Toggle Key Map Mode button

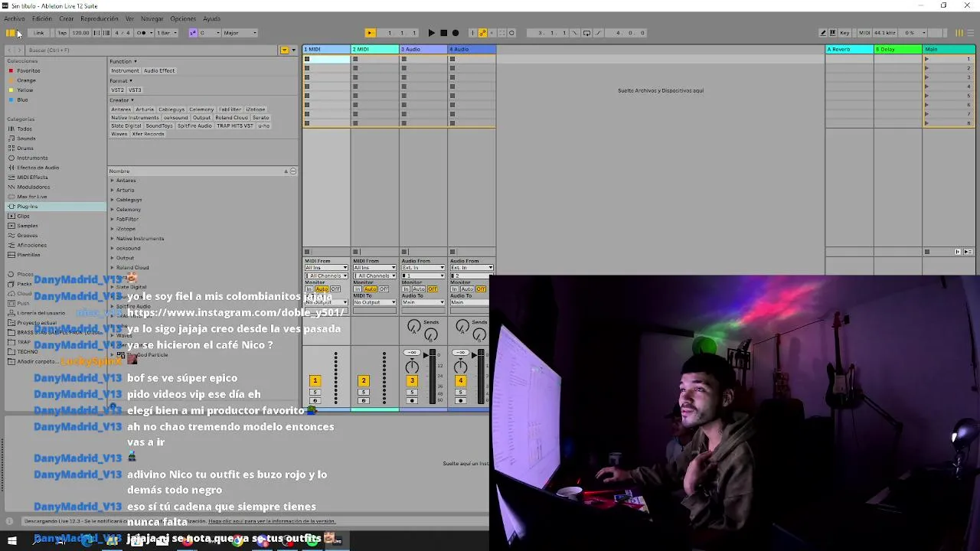[x=844, y=33]
